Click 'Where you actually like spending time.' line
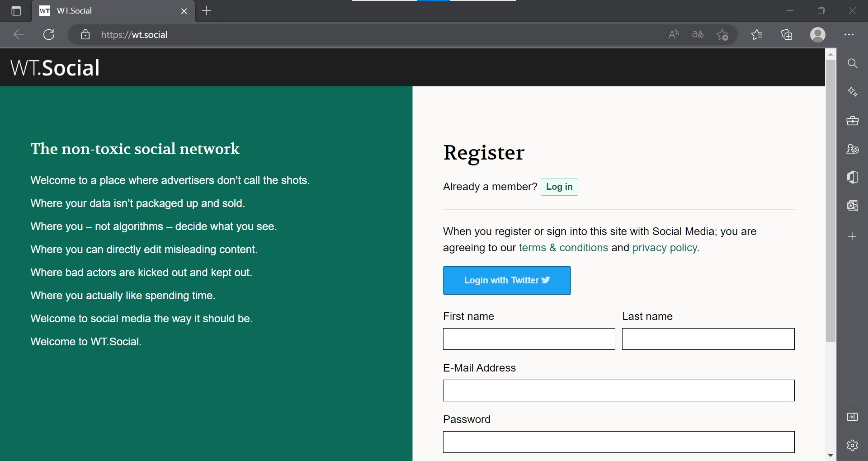868x461 pixels. (x=123, y=296)
